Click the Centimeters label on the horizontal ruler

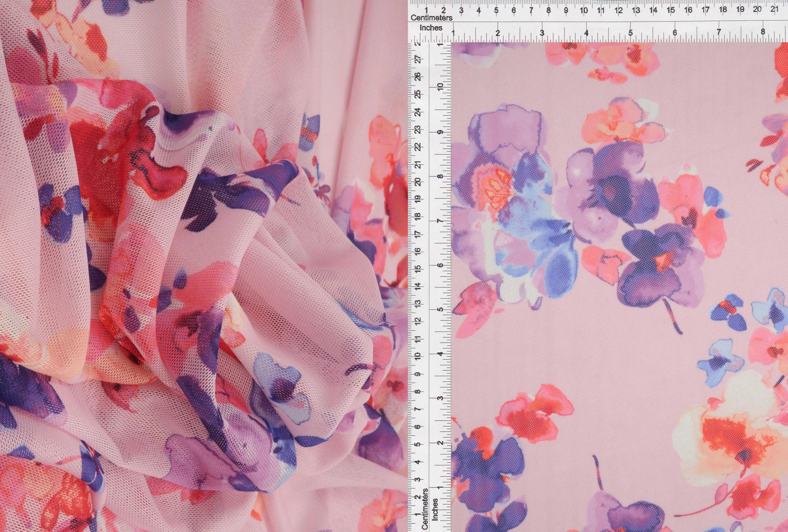(432, 17)
